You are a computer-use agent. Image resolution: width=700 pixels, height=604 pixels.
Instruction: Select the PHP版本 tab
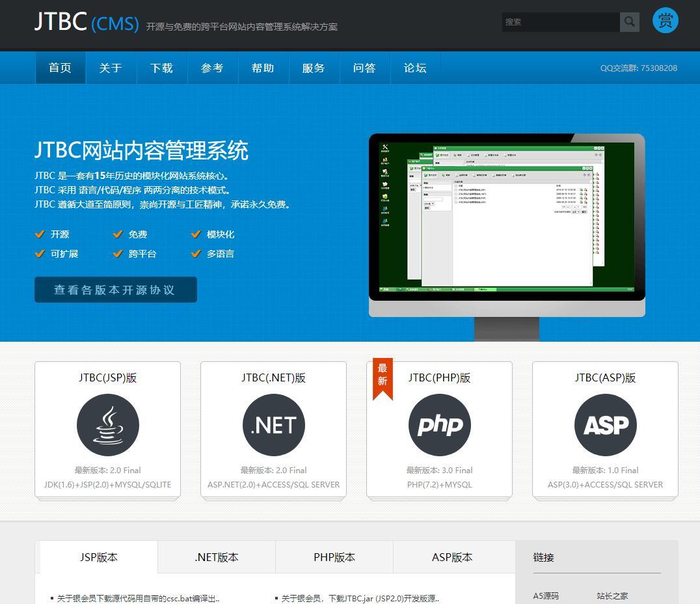(x=334, y=557)
